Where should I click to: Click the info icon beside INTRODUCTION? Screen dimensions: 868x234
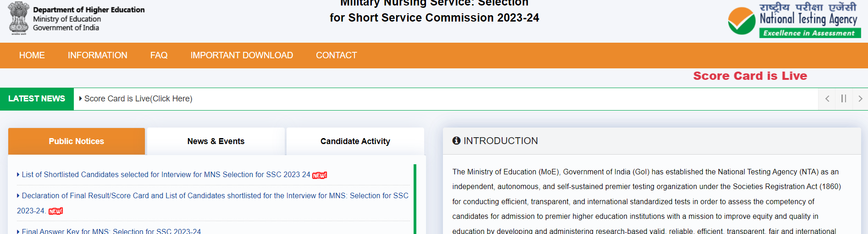click(456, 141)
